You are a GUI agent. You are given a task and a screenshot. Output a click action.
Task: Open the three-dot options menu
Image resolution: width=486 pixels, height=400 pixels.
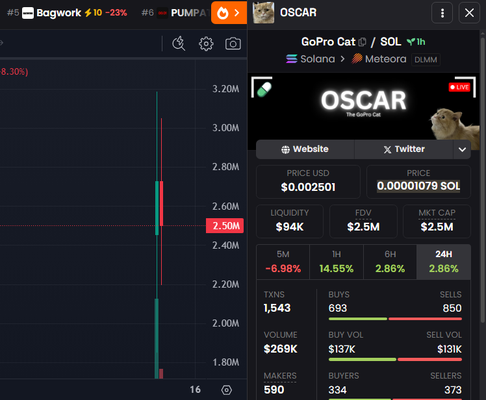coord(442,13)
